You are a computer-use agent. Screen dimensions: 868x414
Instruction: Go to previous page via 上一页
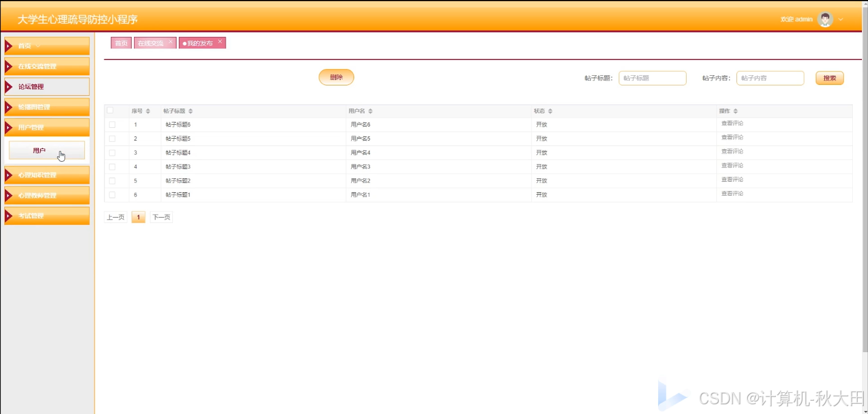click(115, 217)
